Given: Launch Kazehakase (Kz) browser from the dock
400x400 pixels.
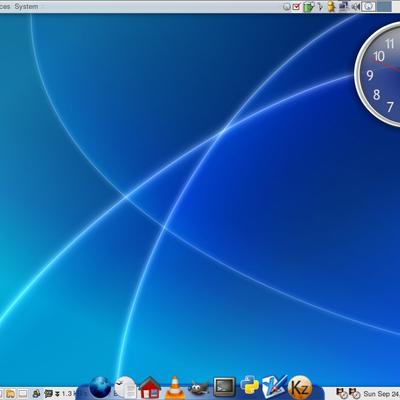Looking at the screenshot, I should tap(300, 387).
